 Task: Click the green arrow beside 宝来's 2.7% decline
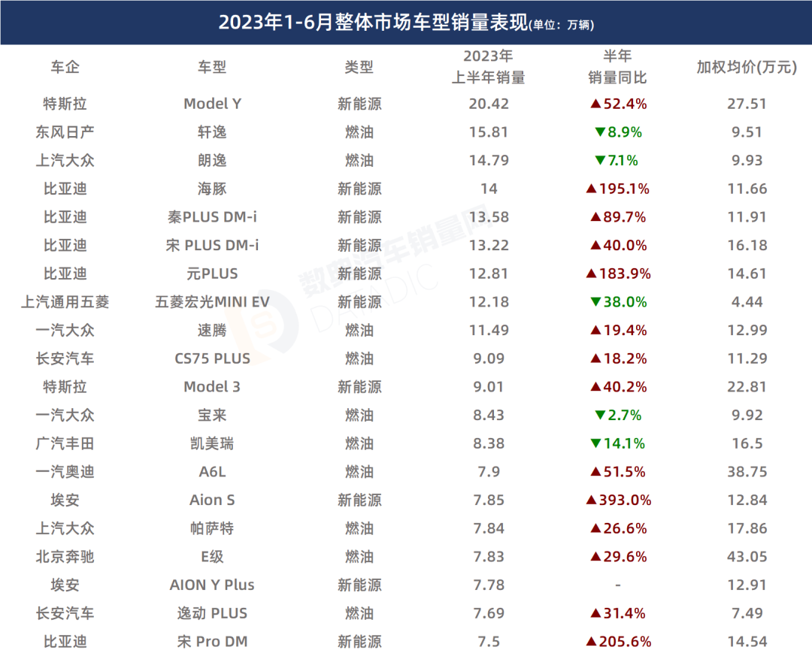[x=599, y=415]
